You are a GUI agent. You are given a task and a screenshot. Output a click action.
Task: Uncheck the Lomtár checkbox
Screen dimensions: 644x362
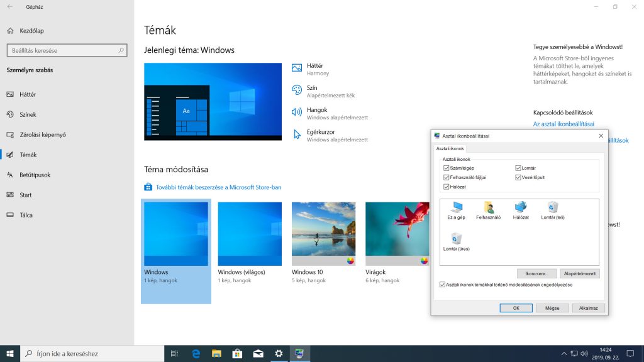(x=518, y=168)
